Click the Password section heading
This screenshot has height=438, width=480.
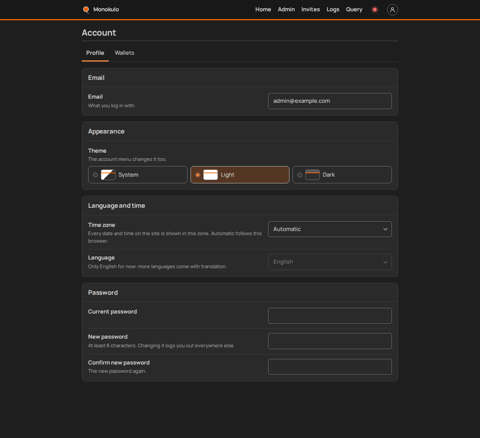(x=103, y=293)
